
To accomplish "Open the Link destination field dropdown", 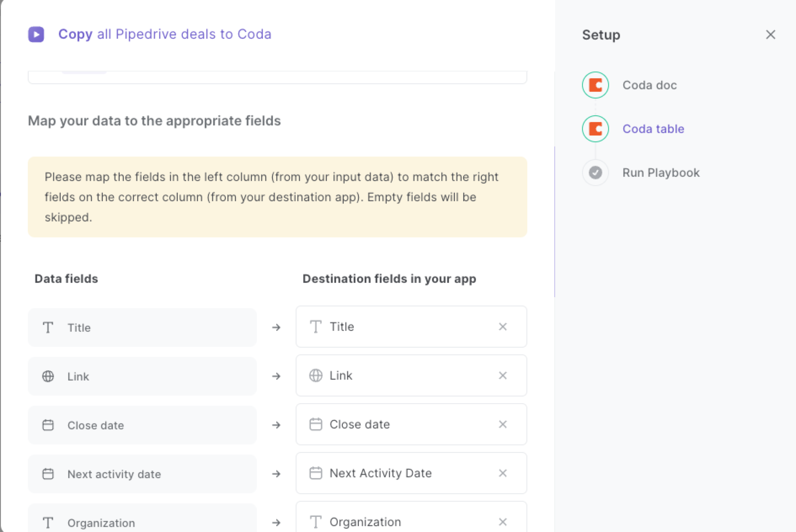I will pos(411,375).
